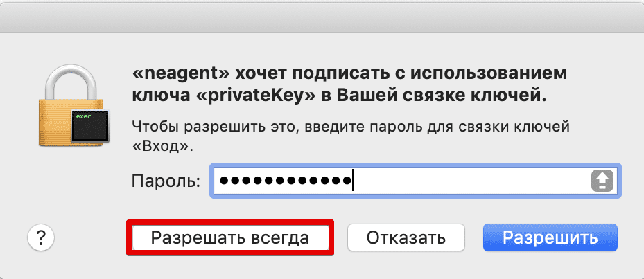This screenshot has width=644, height=279.
Task: Click the Caps Lock arrow indicator in password field
Action: tap(602, 181)
